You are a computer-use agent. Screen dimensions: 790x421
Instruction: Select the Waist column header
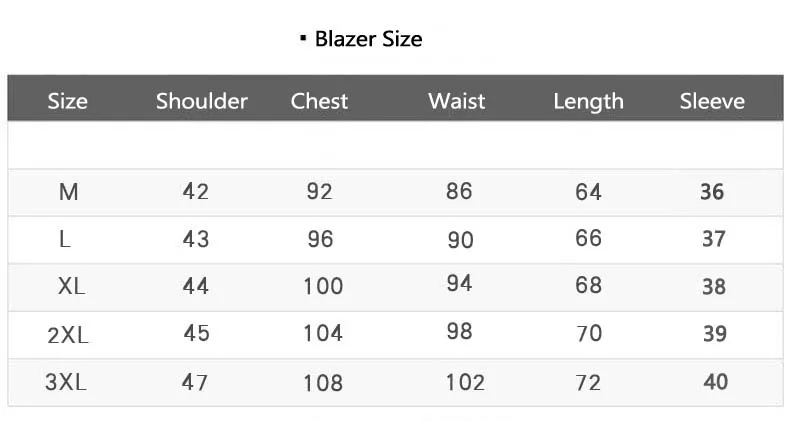click(x=457, y=101)
